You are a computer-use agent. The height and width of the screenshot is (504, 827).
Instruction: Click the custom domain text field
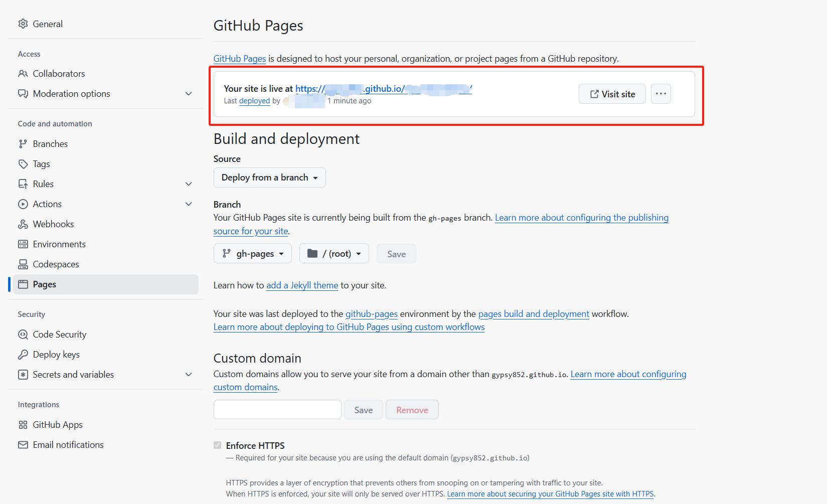point(277,410)
